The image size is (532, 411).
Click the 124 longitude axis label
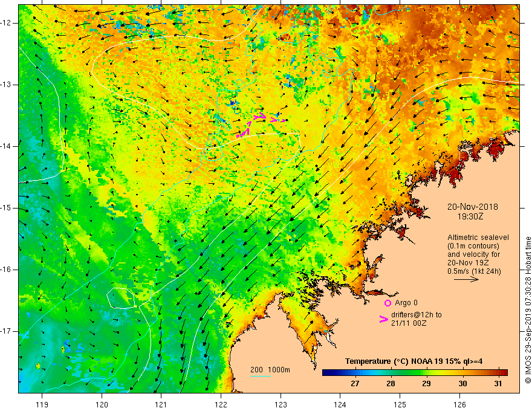point(340,404)
